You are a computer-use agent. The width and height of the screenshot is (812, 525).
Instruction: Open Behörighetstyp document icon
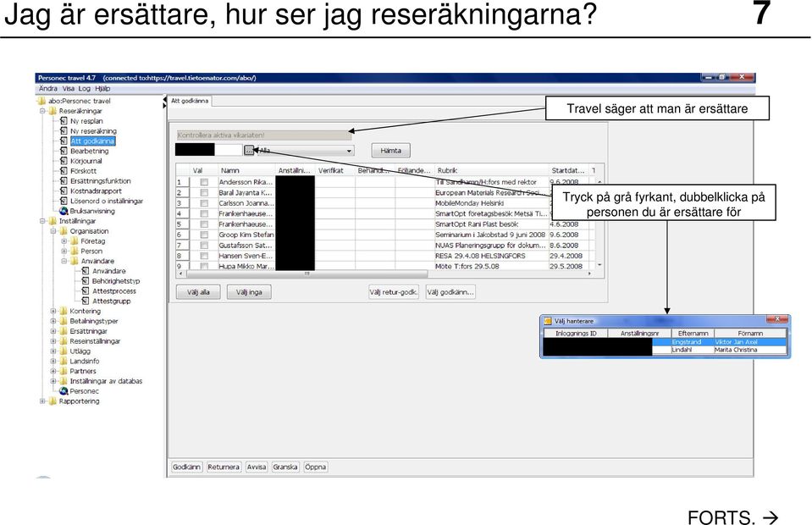point(86,281)
